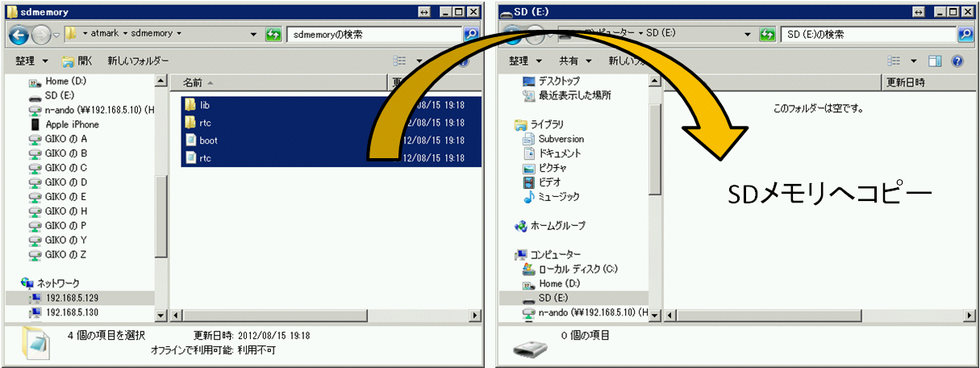Click view options icon in sdmemory toolbar

(x=399, y=61)
